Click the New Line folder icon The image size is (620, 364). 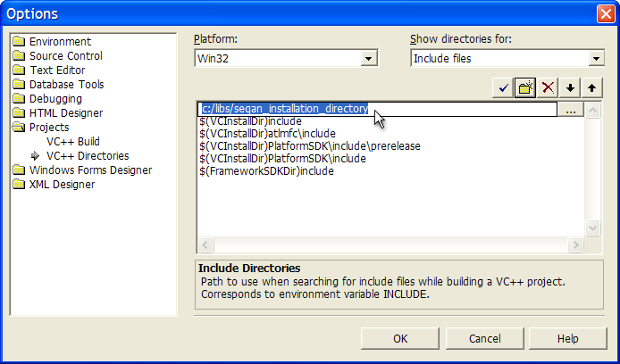click(x=525, y=87)
